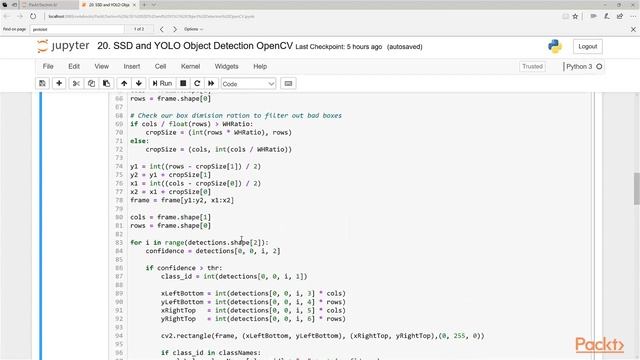Open the Widgets menu

[x=227, y=66]
